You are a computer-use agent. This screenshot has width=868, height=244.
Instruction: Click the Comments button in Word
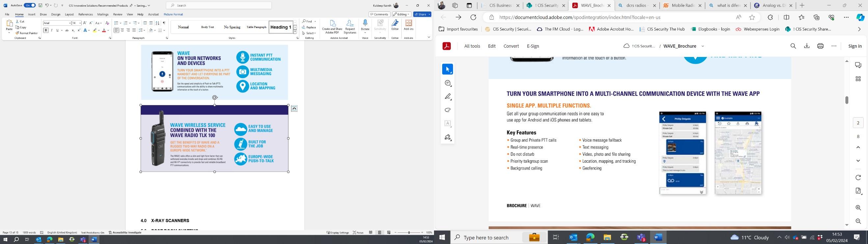[379, 14]
